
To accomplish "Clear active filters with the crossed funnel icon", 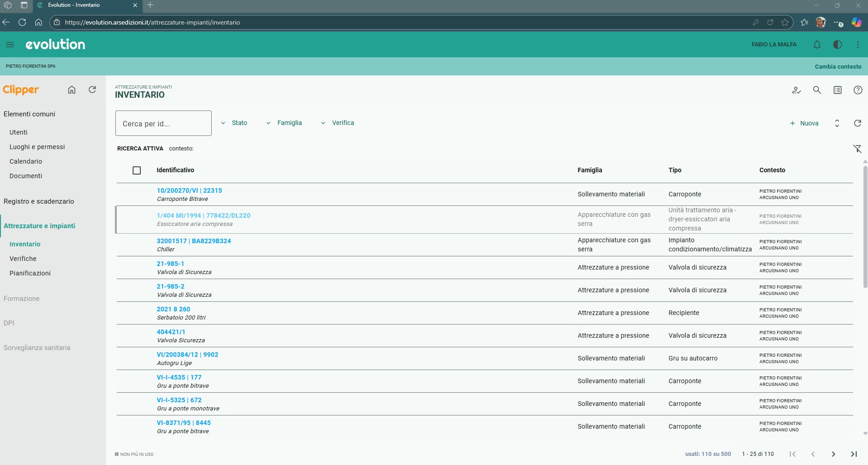I will point(858,149).
